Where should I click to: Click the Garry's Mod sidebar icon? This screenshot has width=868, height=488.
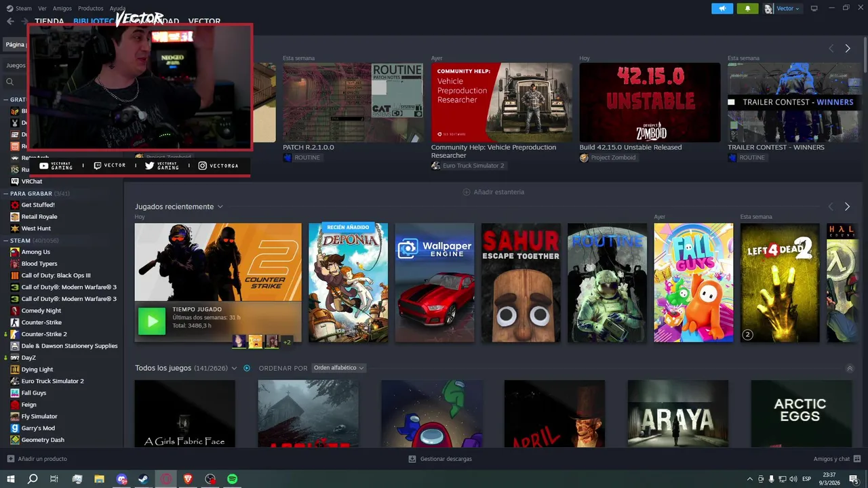(x=15, y=428)
